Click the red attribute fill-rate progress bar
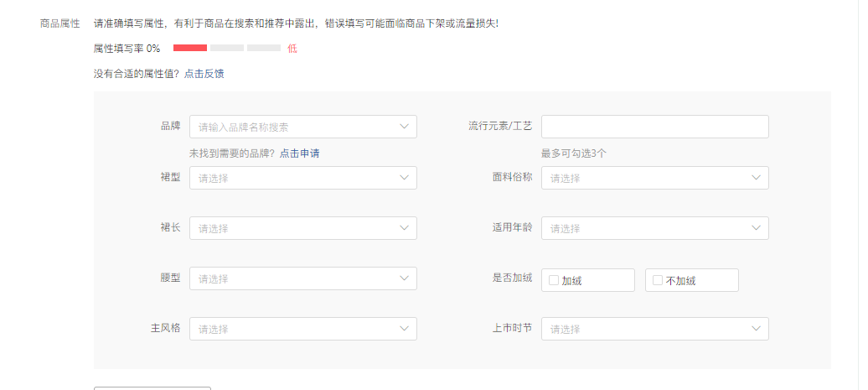The width and height of the screenshot is (868, 390). tap(190, 48)
